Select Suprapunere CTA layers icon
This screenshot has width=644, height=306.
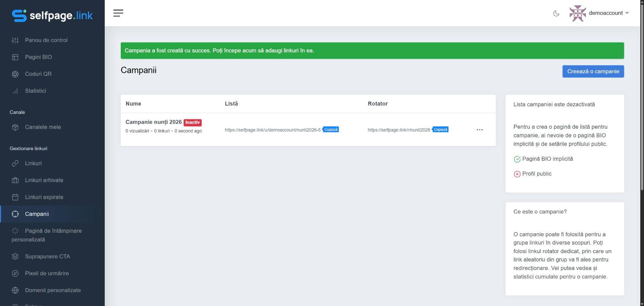click(x=15, y=257)
